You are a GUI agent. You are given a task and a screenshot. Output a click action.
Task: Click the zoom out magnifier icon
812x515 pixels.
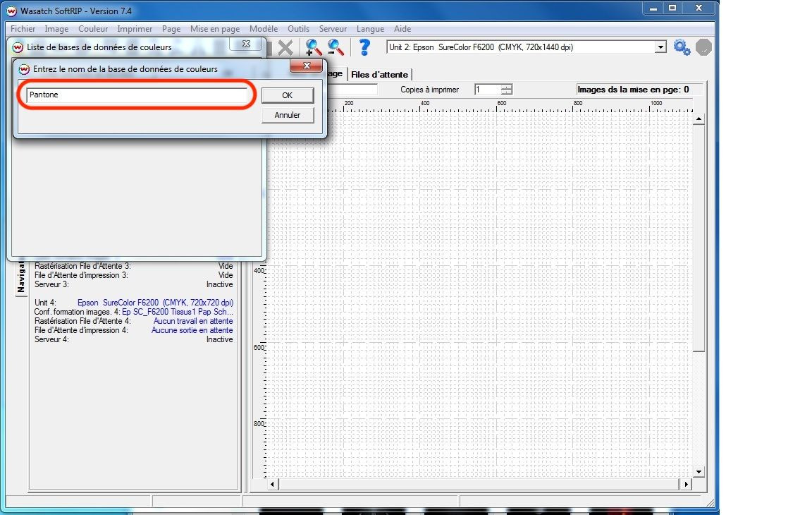click(x=336, y=48)
